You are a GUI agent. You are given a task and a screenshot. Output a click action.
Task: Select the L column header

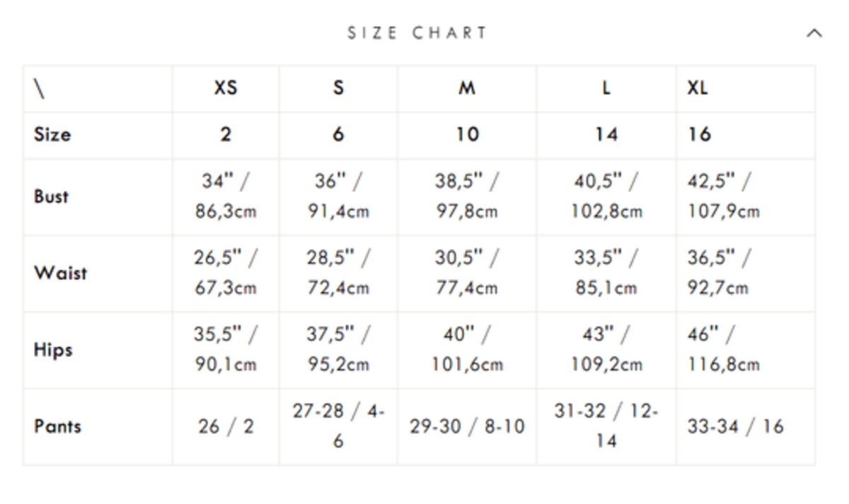(606, 88)
